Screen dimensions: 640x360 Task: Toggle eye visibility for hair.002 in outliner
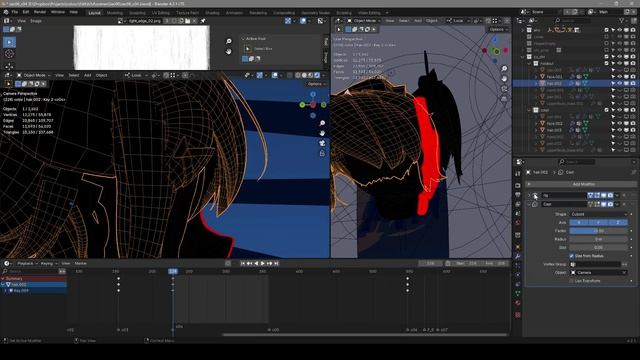click(620, 83)
